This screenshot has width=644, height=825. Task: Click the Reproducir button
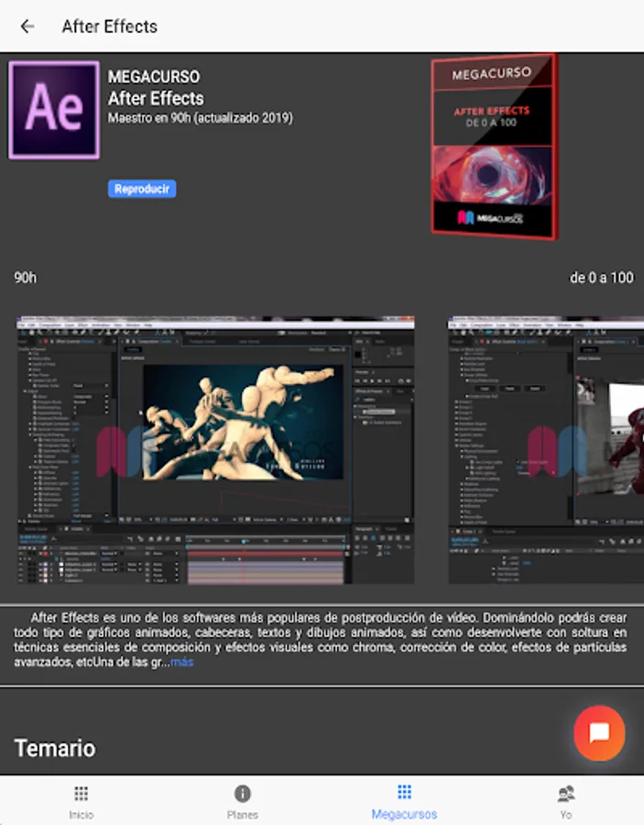(x=142, y=189)
